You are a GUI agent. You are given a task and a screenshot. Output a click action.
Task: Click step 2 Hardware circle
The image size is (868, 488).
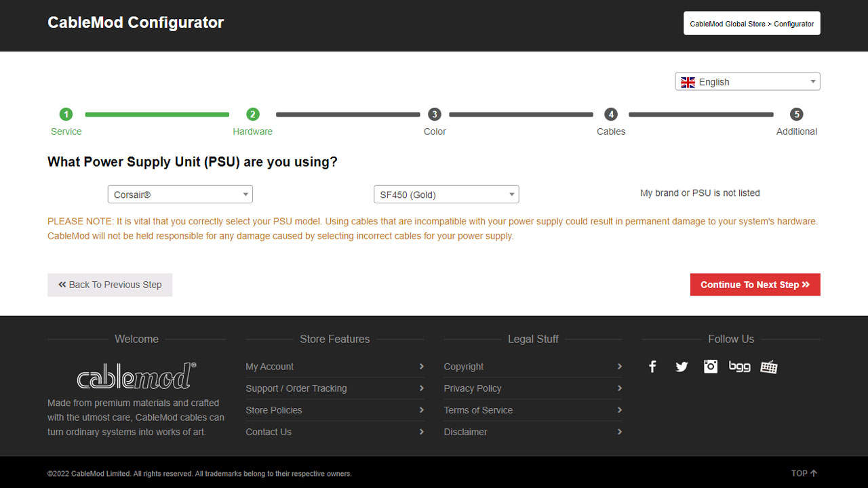253,115
